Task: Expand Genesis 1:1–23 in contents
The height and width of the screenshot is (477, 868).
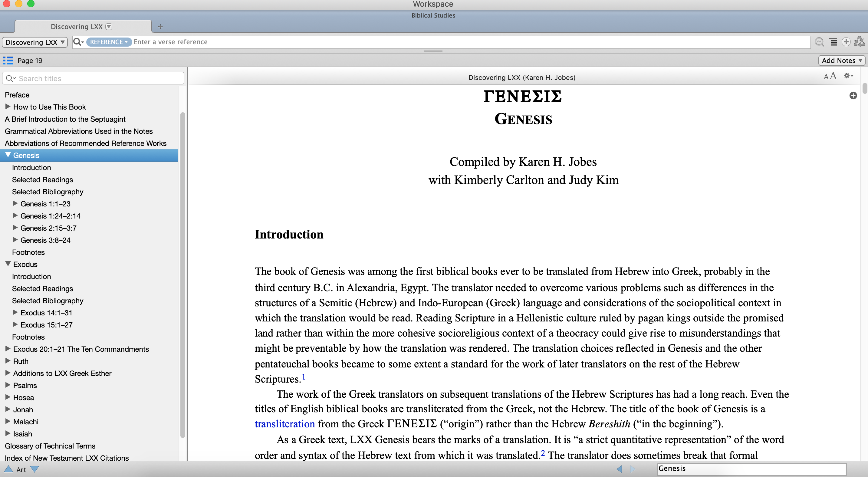Action: pyautogui.click(x=15, y=203)
